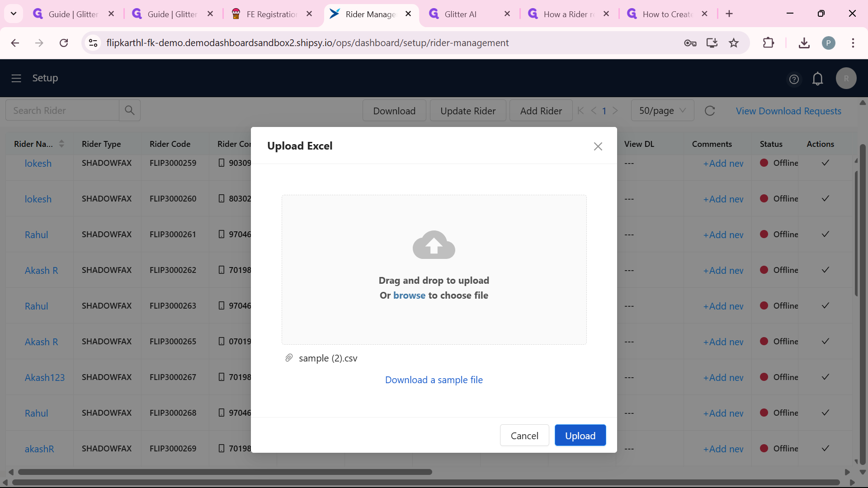Install app icon in address bar
Viewport: 868px width, 488px height.
point(712,43)
